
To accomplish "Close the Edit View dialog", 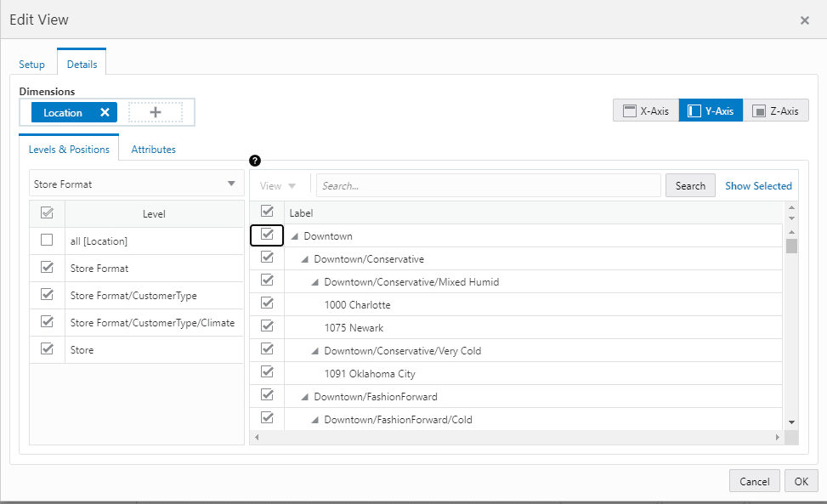I will (804, 20).
